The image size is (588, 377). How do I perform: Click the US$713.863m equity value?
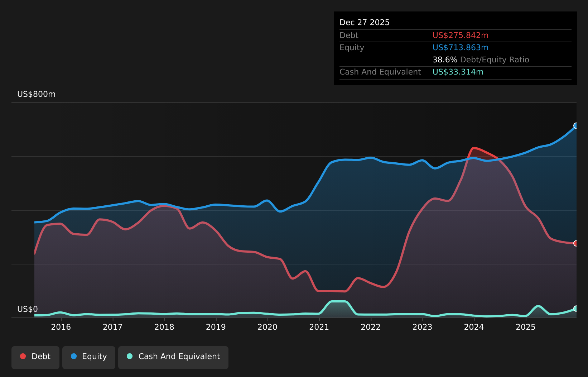461,48
